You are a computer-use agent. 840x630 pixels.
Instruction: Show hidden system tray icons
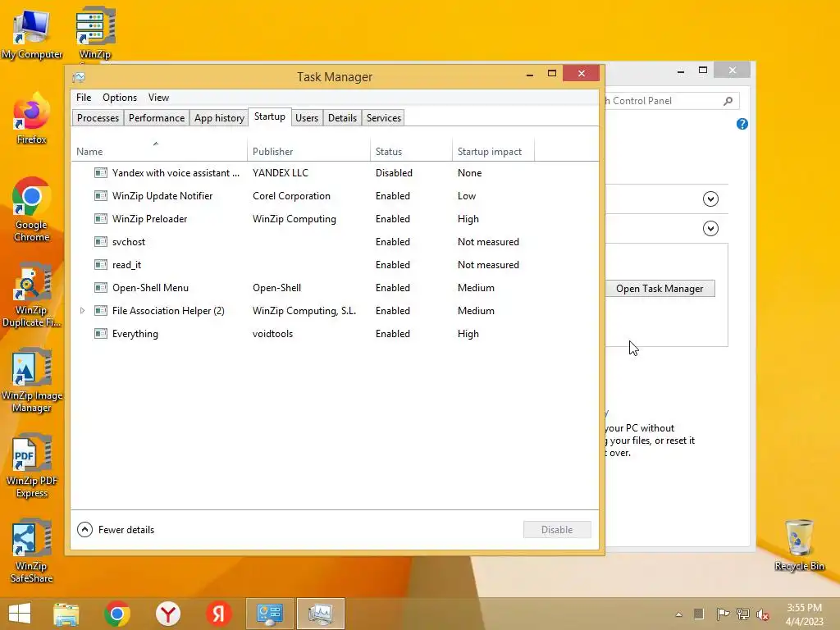pyautogui.click(x=678, y=614)
